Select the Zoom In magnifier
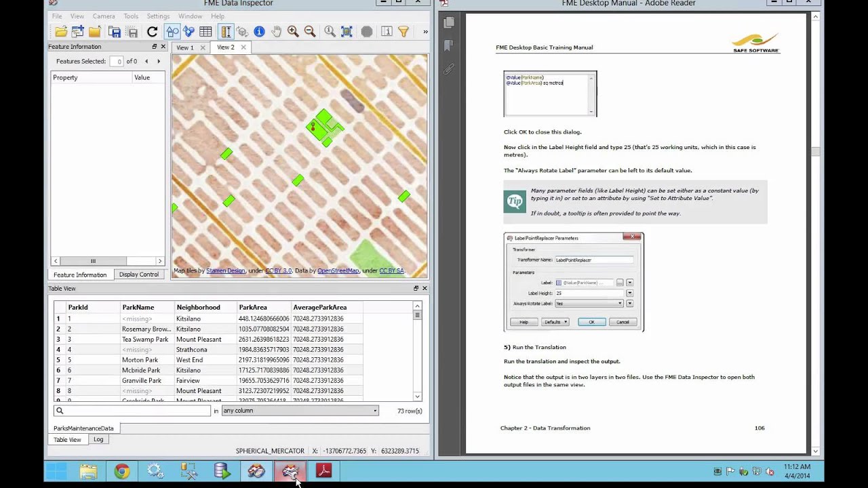 pos(293,31)
